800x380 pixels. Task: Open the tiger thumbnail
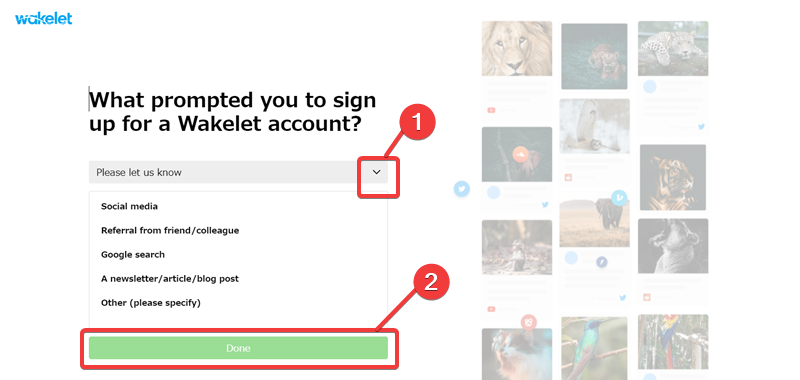pyautogui.click(x=673, y=178)
